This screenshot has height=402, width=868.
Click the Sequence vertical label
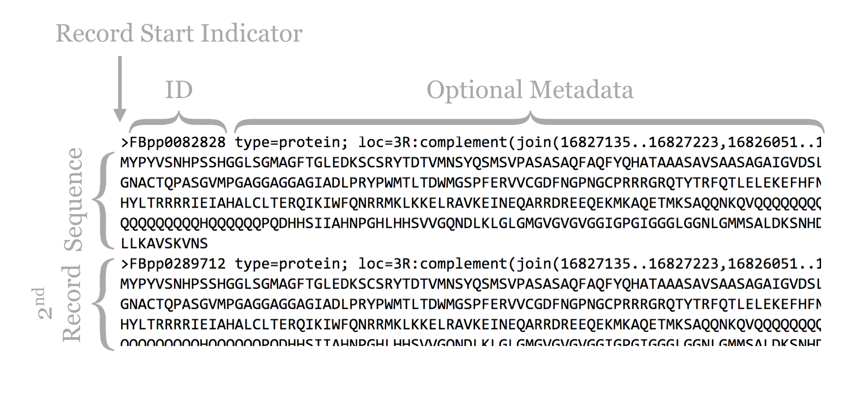[74, 199]
